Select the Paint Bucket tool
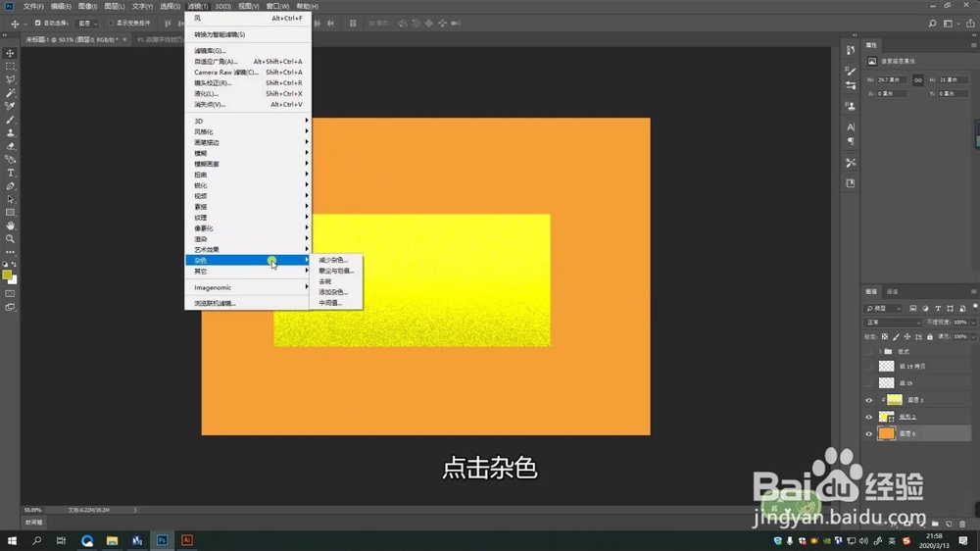Image resolution: width=980 pixels, height=551 pixels. (x=10, y=160)
